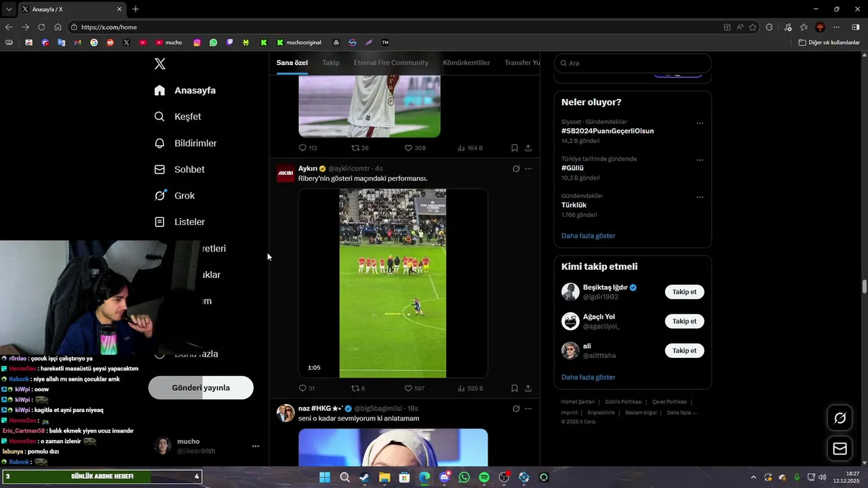868x488 pixels.
Task: Click Daha fazla göster under trends
Action: point(589,236)
